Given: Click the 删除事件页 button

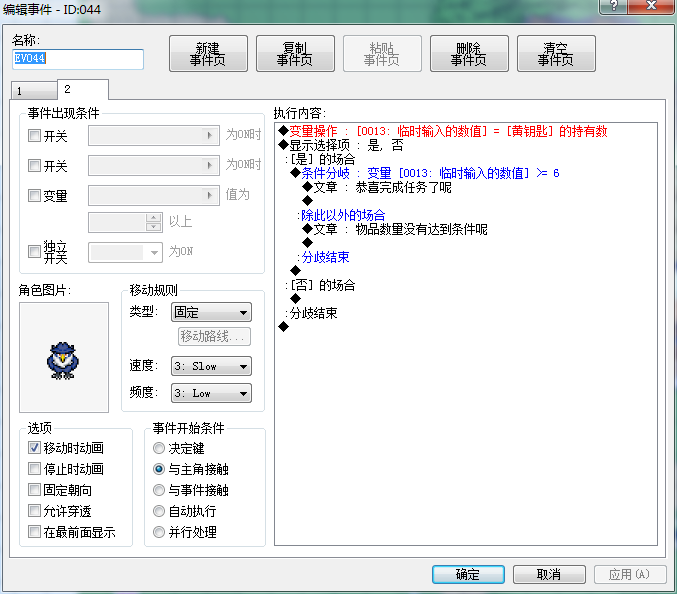Looking at the screenshot, I should tap(469, 54).
